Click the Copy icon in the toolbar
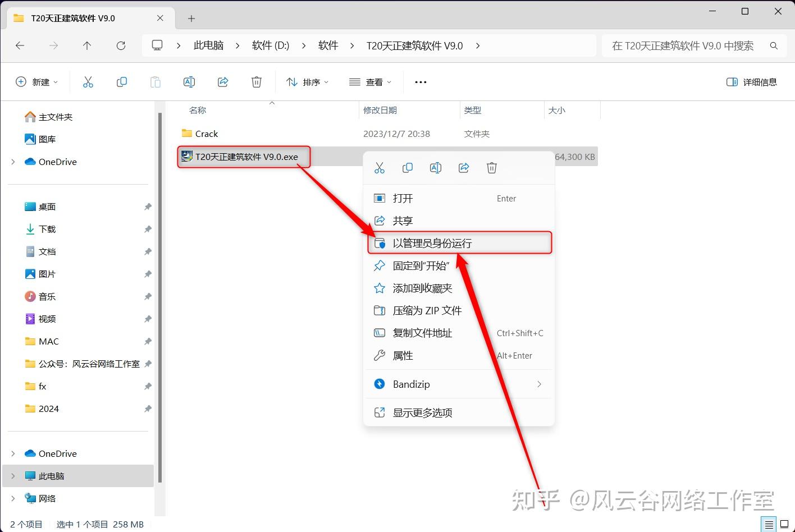Screen dimensions: 795x532 click(122, 82)
